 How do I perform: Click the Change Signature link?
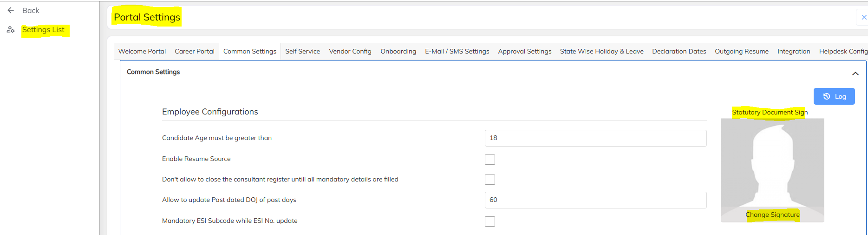(772, 215)
